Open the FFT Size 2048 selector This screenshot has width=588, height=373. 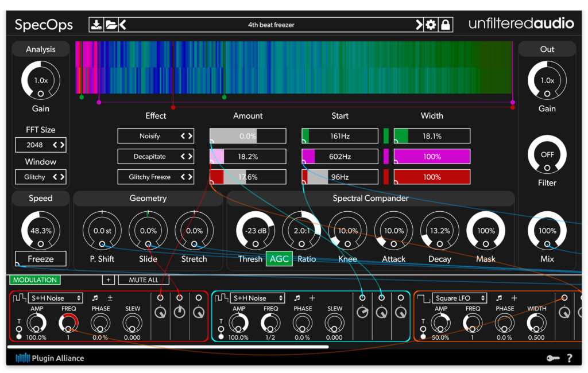tap(40, 145)
